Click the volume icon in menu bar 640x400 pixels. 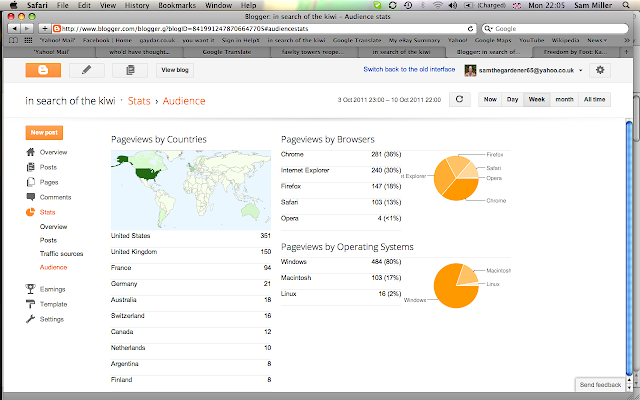pos(453,5)
